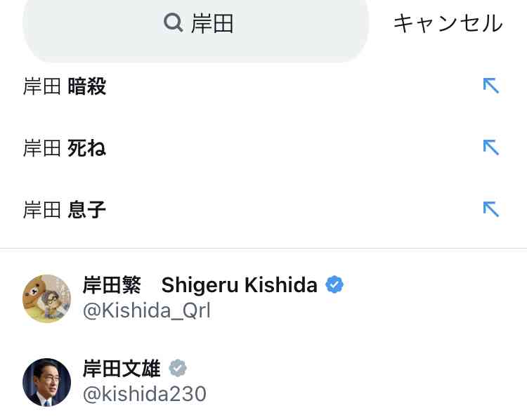
Task: Click the gray verified badge of 岸田文雄
Action: (x=178, y=368)
